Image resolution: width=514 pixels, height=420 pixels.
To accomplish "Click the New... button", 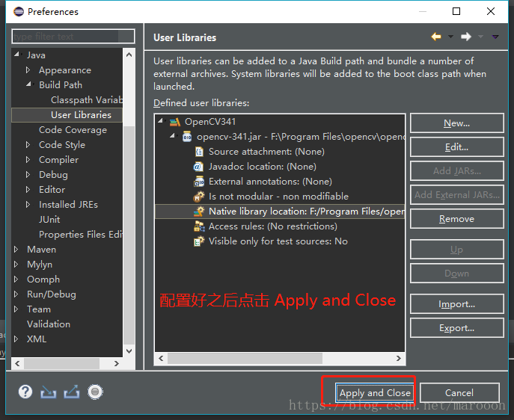I will (456, 123).
